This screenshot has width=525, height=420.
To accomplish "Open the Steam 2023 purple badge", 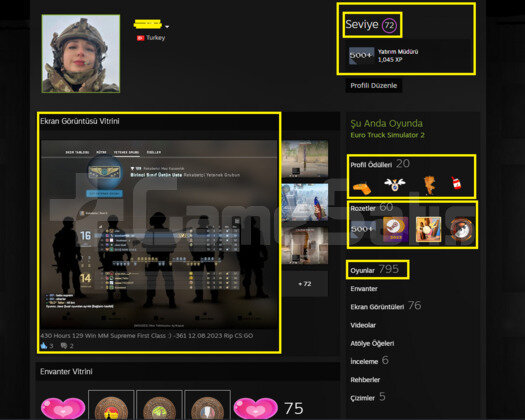I will click(x=395, y=229).
